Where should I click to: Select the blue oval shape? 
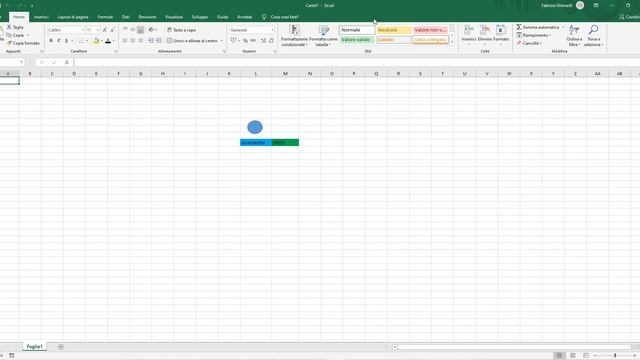point(255,127)
